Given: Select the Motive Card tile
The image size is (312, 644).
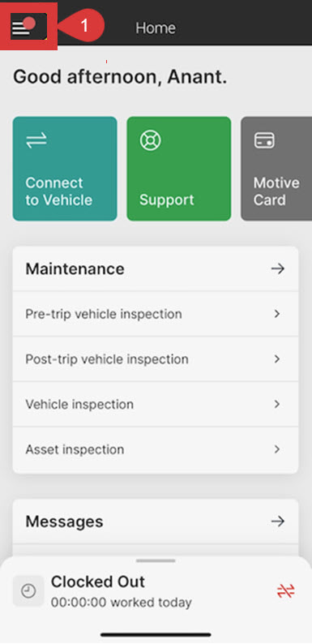Looking at the screenshot, I should point(276,169).
